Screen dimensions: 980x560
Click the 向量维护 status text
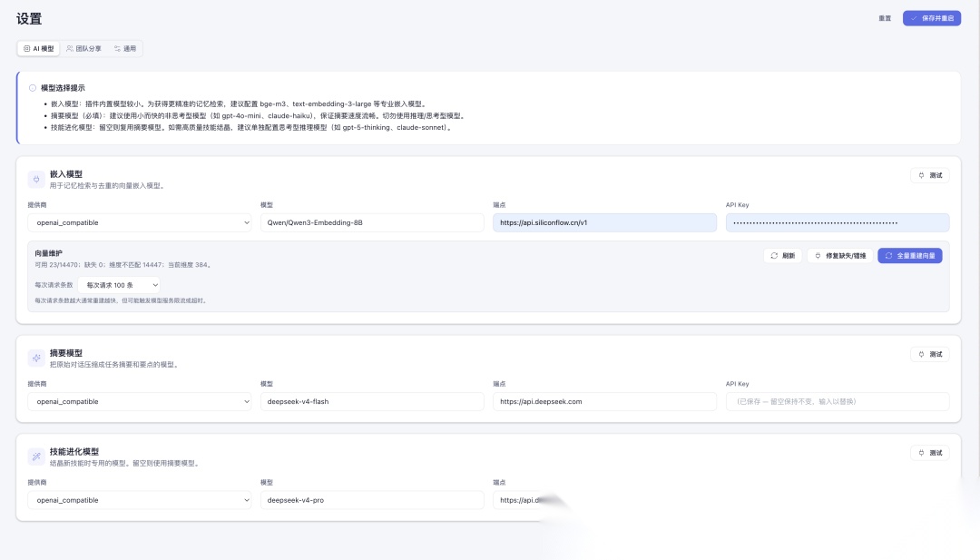click(x=122, y=265)
